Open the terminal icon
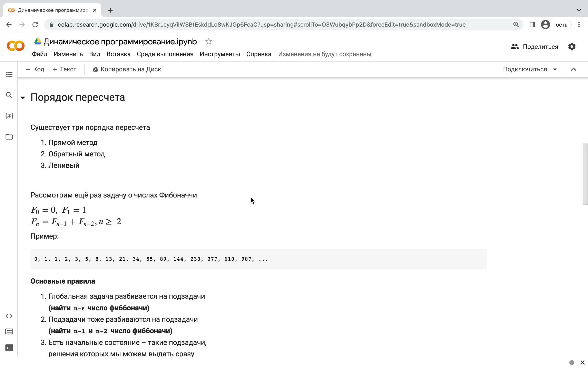588x368 pixels. [9, 348]
